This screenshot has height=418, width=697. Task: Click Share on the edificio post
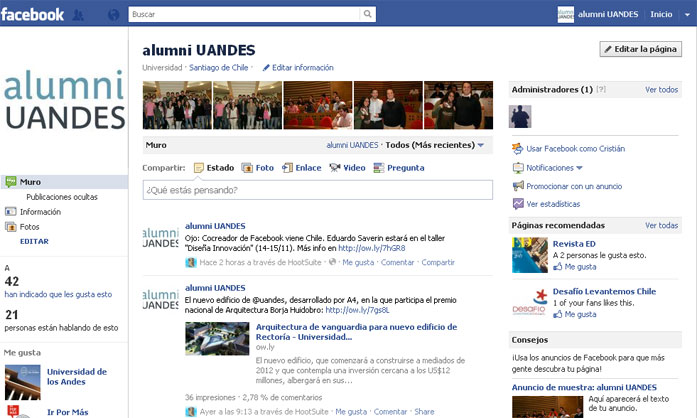click(x=424, y=412)
